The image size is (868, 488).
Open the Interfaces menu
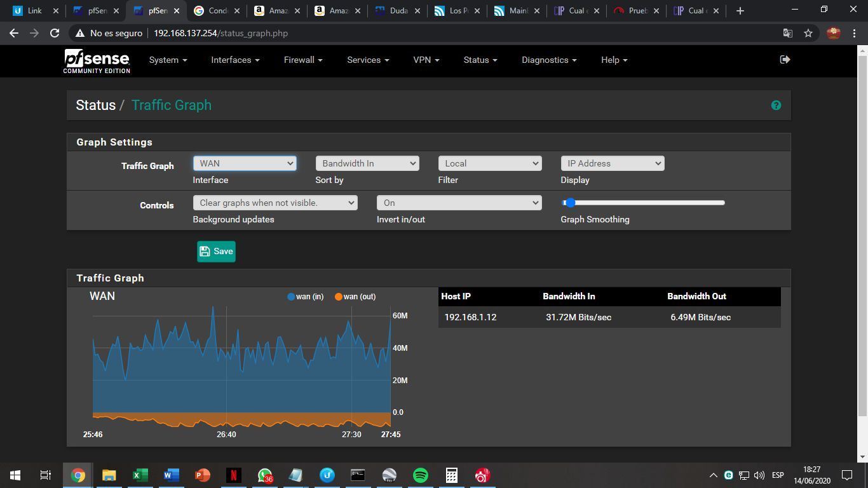coord(235,60)
